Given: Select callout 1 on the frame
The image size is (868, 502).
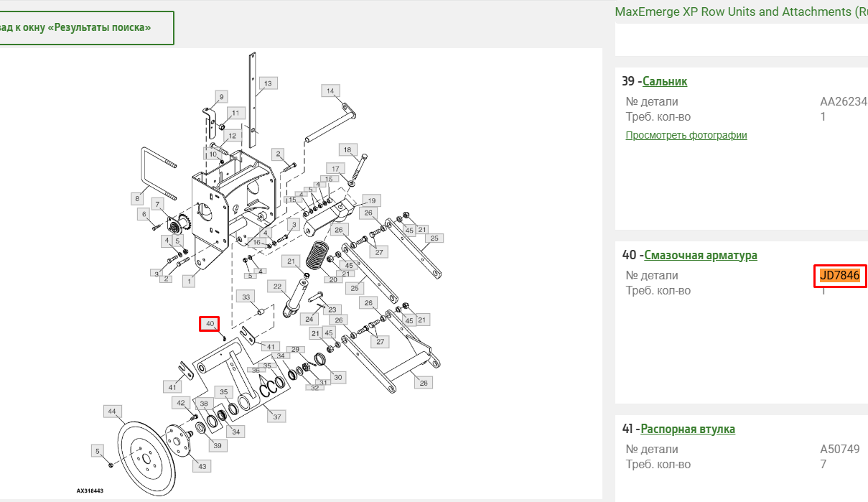Looking at the screenshot, I should pos(189,282).
